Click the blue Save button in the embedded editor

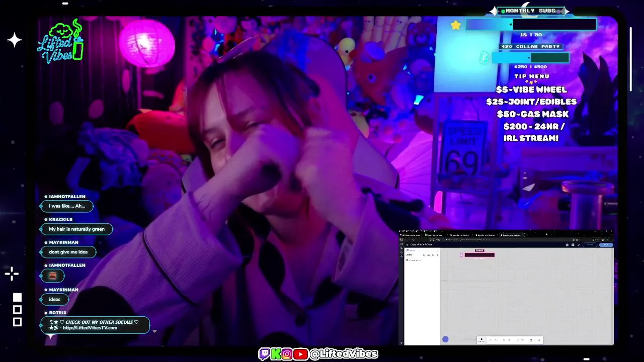pyautogui.click(x=606, y=245)
